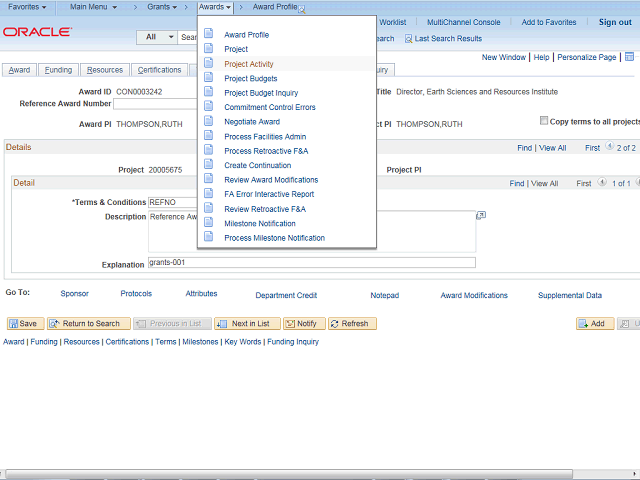640x480 pixels.
Task: Select Project Activity from Awards menu
Action: tap(249, 64)
